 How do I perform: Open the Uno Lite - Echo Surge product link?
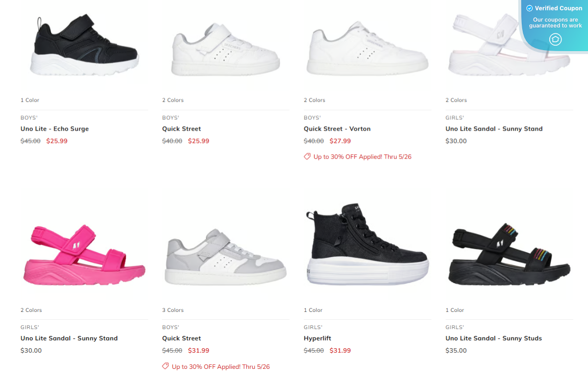55,129
